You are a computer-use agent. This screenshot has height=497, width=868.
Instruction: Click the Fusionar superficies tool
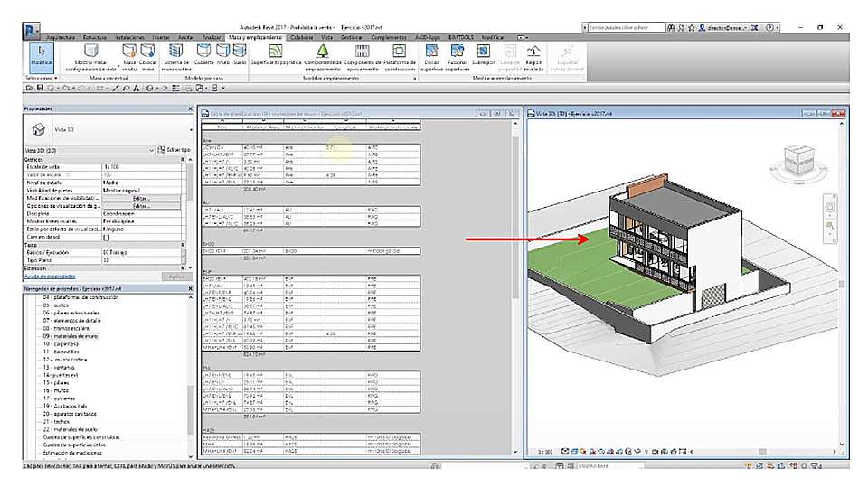coord(458,58)
